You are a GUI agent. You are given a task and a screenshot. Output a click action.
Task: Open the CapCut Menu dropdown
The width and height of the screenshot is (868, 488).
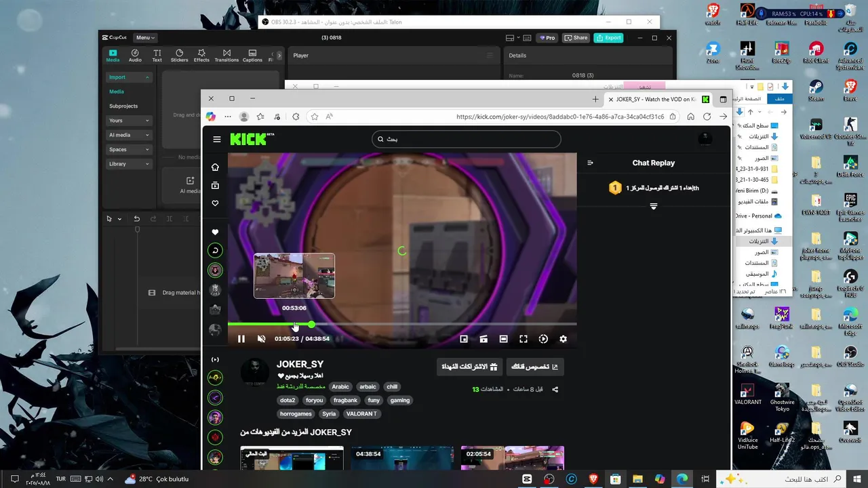(x=145, y=38)
